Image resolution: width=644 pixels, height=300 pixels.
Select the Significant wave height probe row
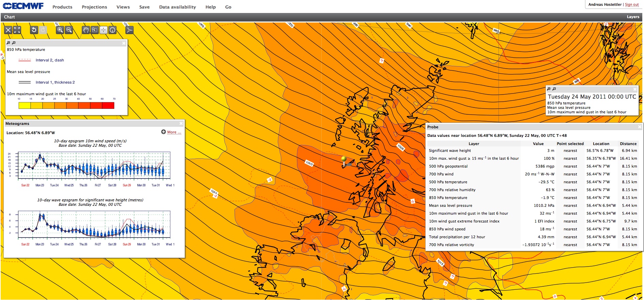[x=533, y=151]
